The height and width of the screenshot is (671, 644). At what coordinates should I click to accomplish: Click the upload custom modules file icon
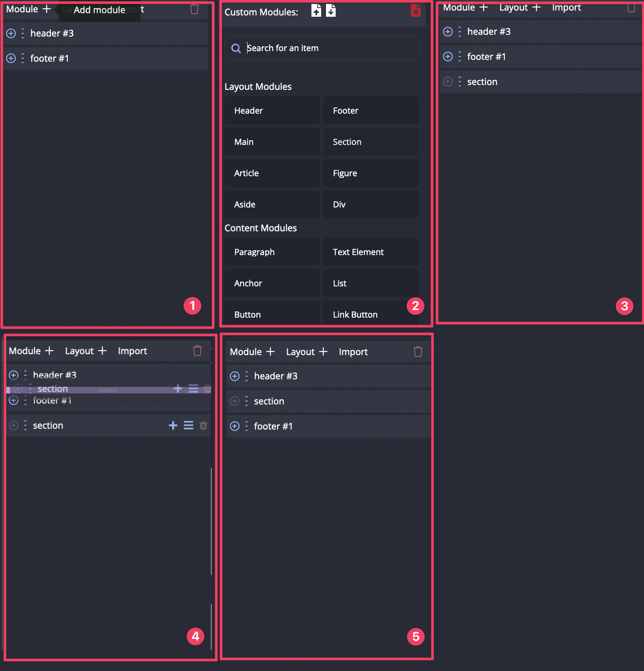(x=316, y=11)
